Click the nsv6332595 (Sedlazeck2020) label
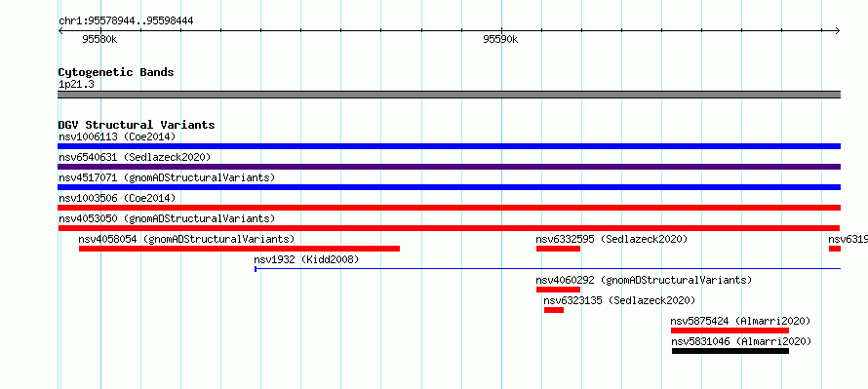The width and height of the screenshot is (868, 389). [612, 239]
